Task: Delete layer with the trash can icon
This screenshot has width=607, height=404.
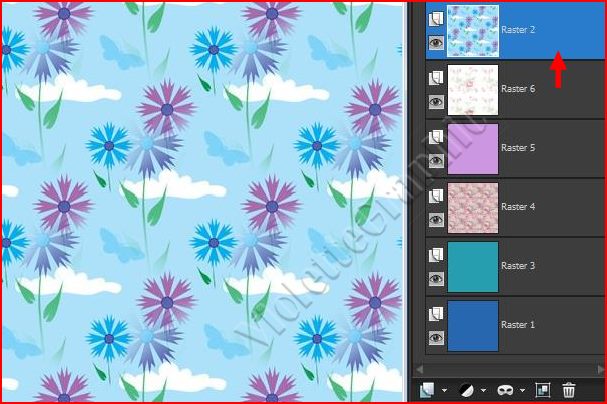Action: (x=569, y=390)
